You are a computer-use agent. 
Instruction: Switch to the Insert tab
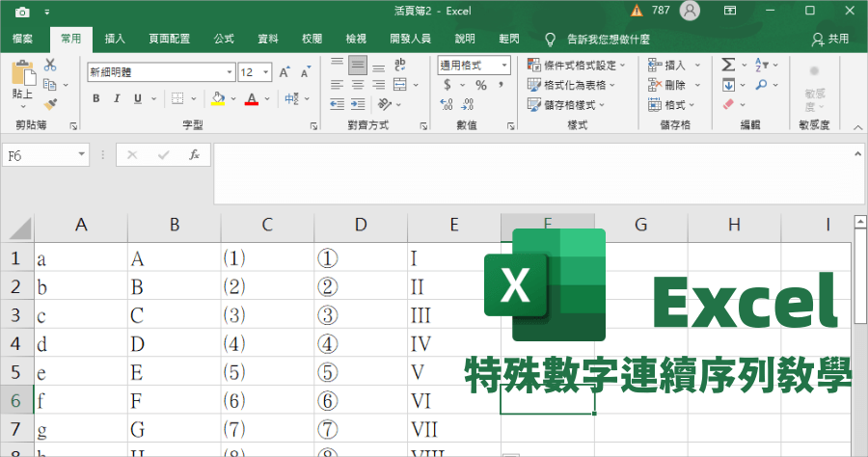tap(115, 39)
